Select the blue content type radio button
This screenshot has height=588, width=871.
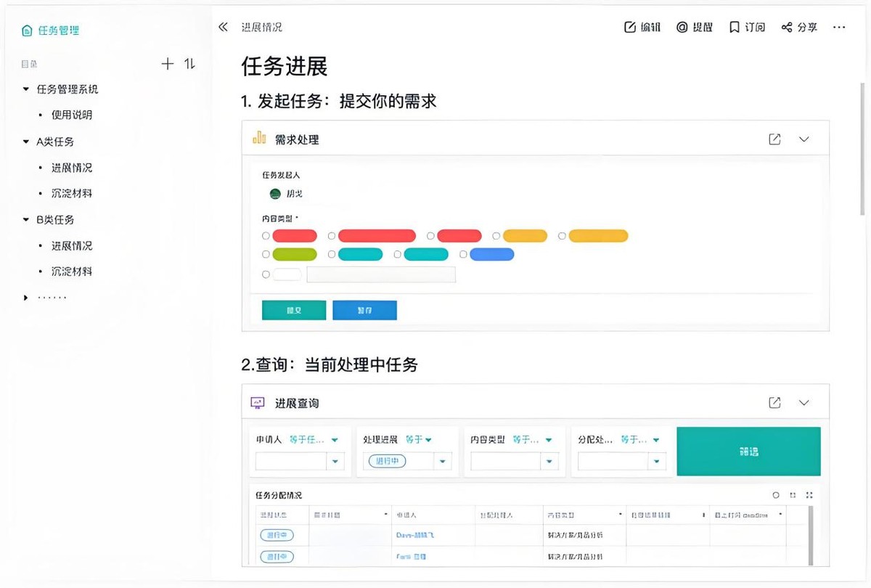coord(463,255)
